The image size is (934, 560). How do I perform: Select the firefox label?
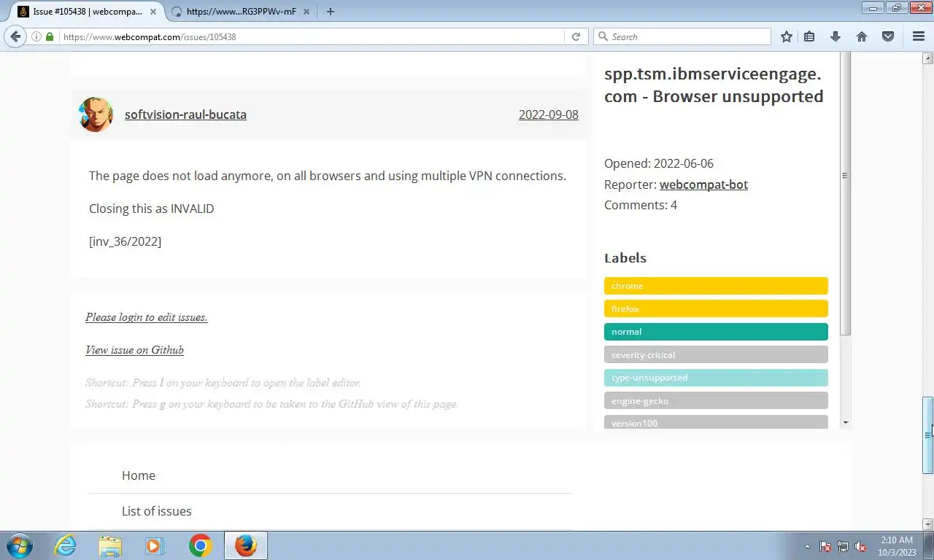[716, 308]
